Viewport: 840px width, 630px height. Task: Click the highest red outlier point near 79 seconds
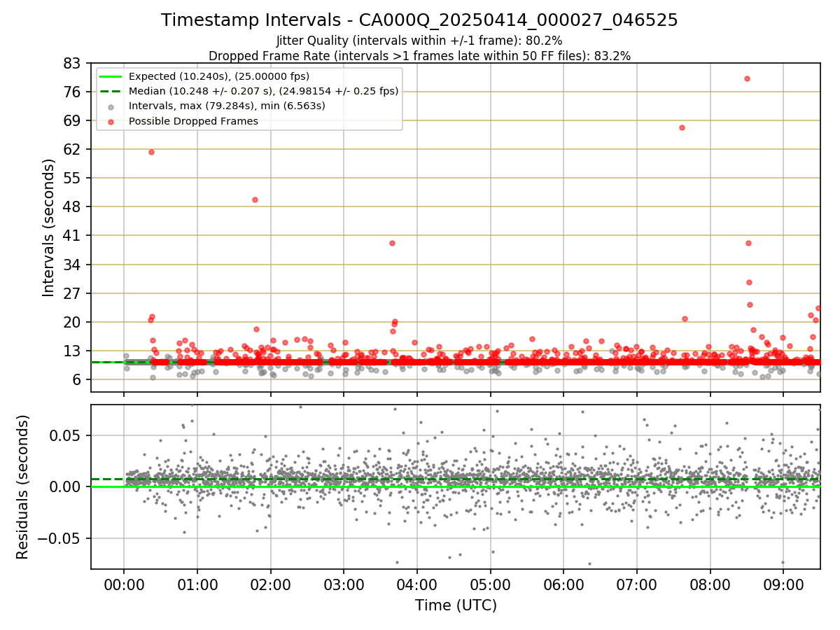tap(747, 78)
